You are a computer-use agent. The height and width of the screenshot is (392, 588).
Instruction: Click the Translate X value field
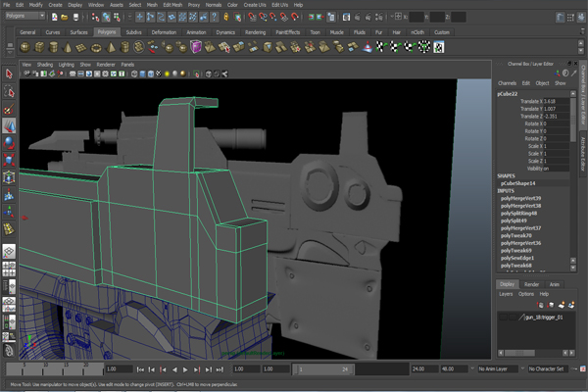556,101
